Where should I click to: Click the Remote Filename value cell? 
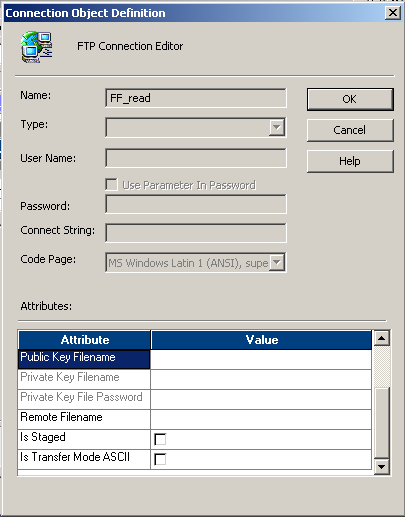pos(261,419)
